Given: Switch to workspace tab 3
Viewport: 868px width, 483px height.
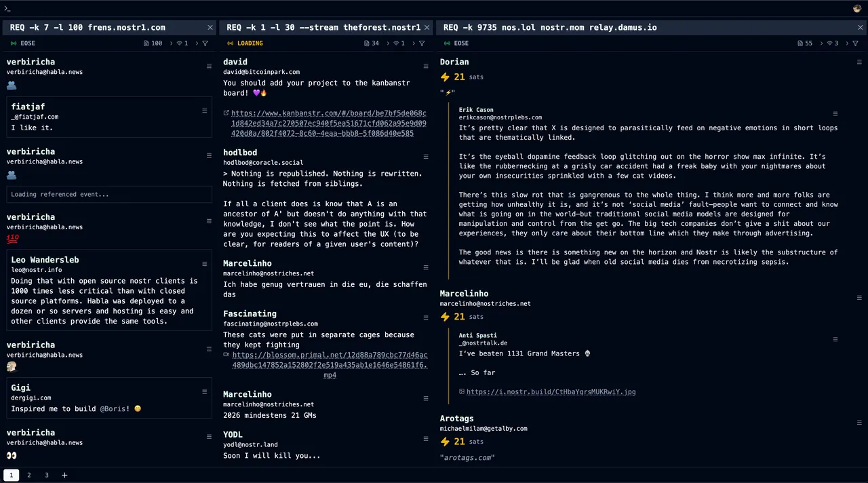Looking at the screenshot, I should 47,475.
